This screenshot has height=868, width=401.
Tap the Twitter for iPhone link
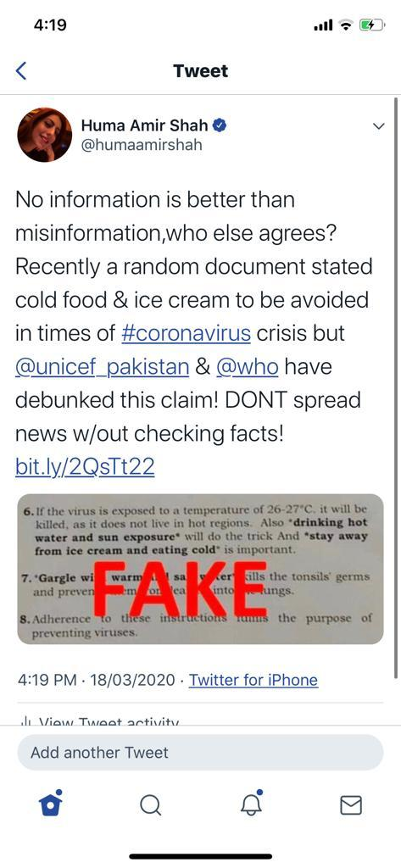click(x=253, y=679)
